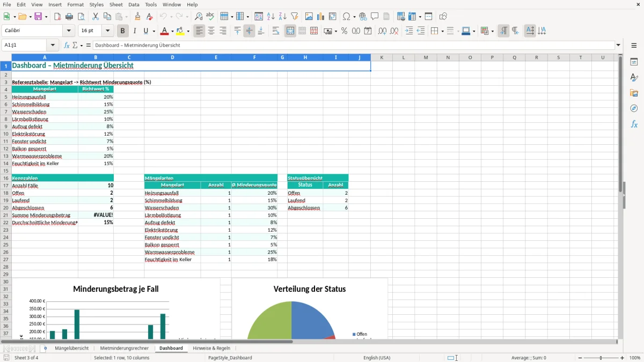The width and height of the screenshot is (644, 362).
Task: Open the Font Name dropdown
Action: (69, 31)
